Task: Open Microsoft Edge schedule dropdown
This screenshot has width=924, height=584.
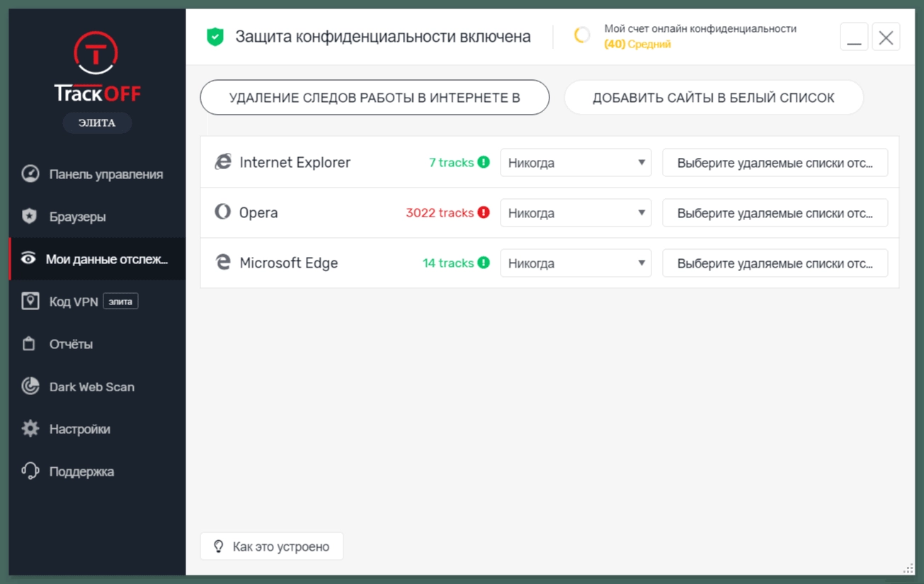Action: (576, 263)
